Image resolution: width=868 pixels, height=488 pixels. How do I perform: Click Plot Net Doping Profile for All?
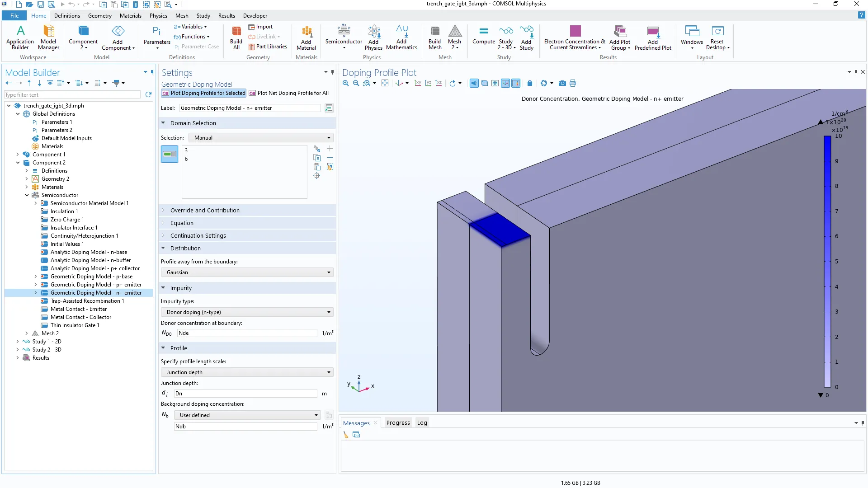[x=289, y=93]
